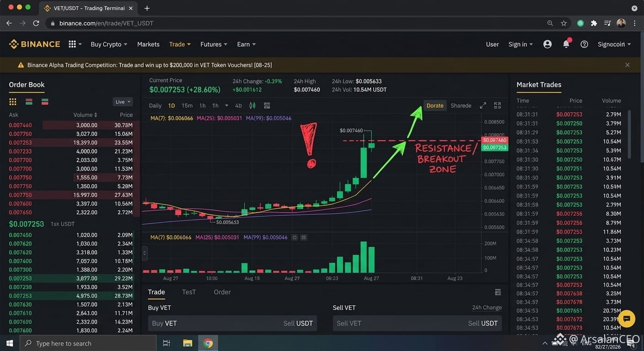
Task: Click the User link in header
Action: point(493,44)
